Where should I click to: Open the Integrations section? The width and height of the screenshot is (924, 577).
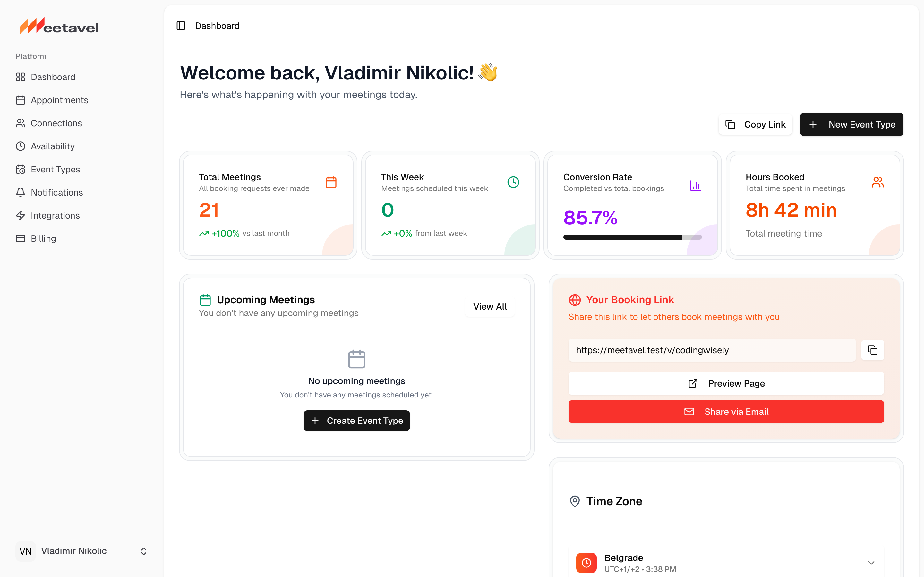tap(55, 216)
